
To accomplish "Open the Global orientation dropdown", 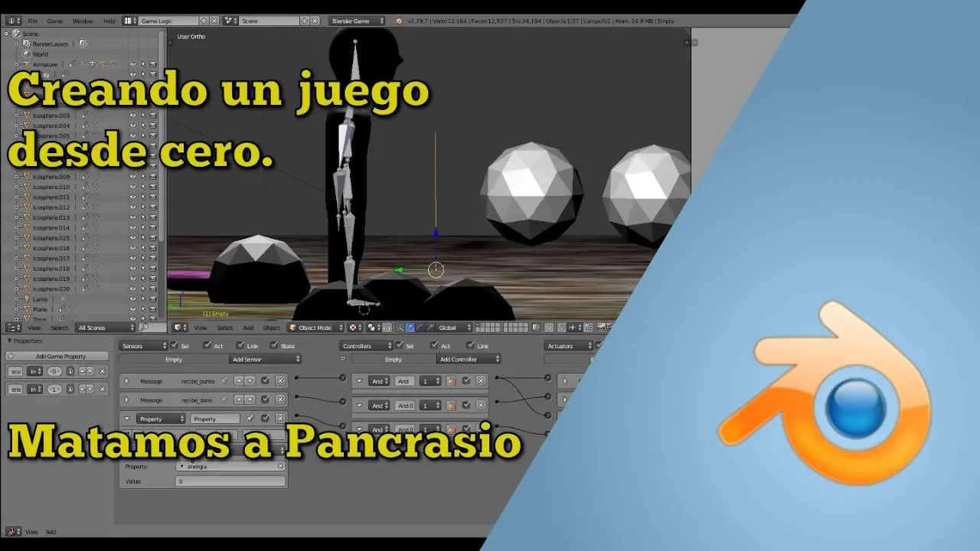I will point(454,328).
